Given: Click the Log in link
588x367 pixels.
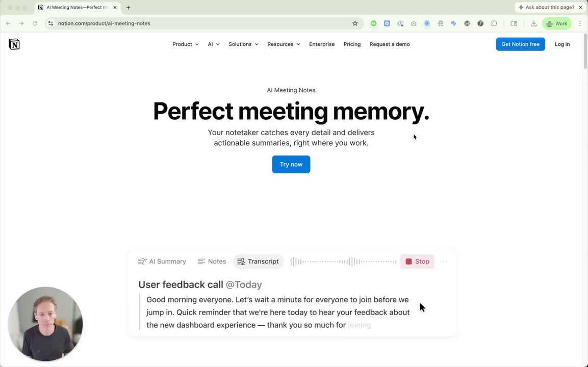Looking at the screenshot, I should (562, 44).
